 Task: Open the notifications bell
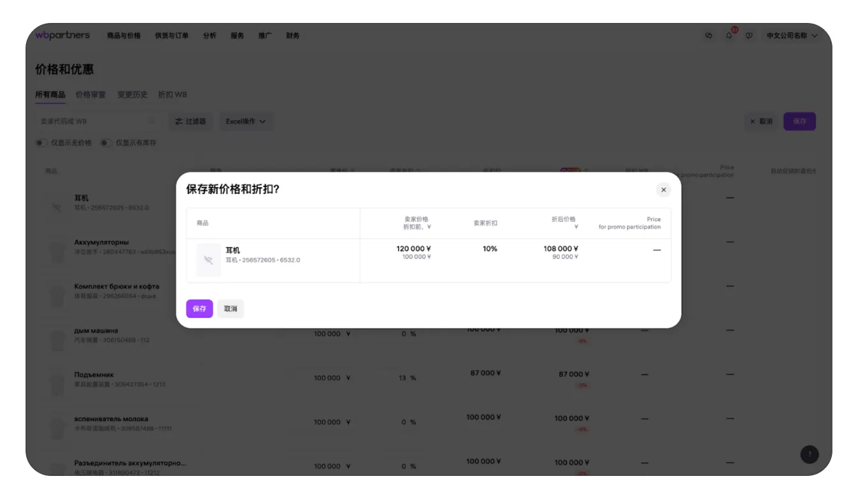(x=729, y=36)
